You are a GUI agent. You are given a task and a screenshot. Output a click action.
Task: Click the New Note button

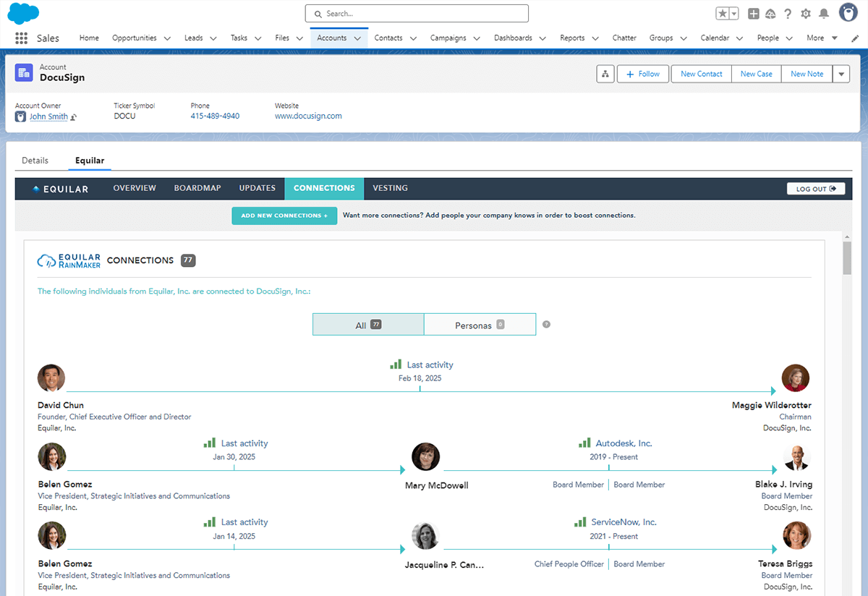[x=807, y=74]
